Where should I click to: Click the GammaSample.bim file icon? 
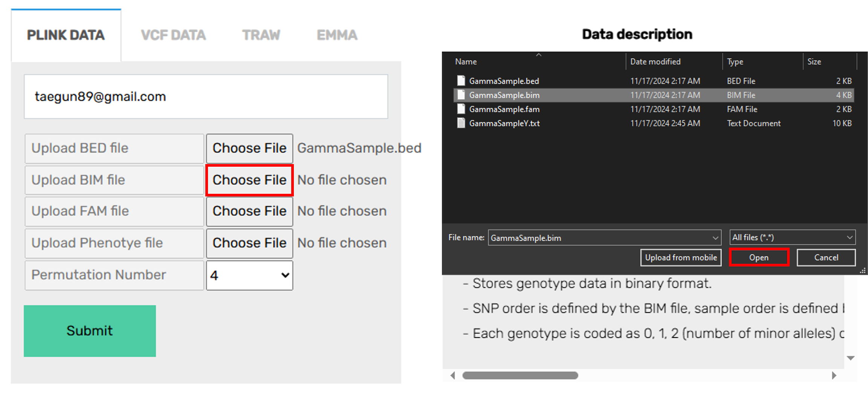click(x=461, y=95)
